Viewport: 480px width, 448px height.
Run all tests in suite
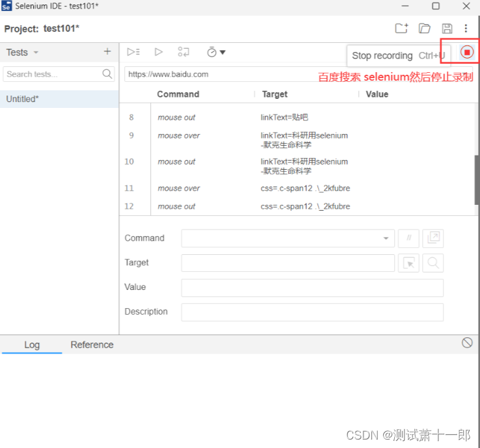tap(133, 52)
